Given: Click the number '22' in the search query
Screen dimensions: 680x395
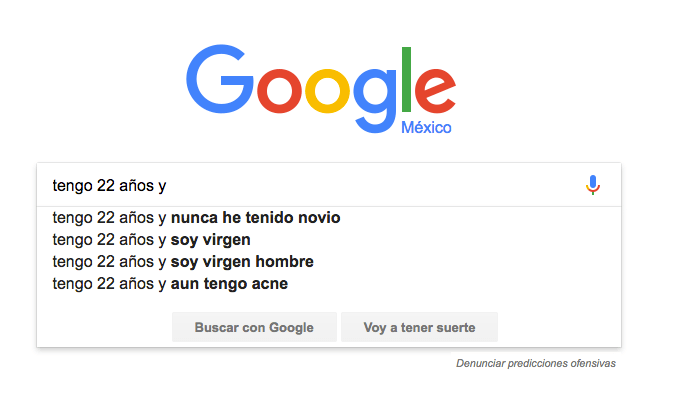Looking at the screenshot, I should point(105,185).
